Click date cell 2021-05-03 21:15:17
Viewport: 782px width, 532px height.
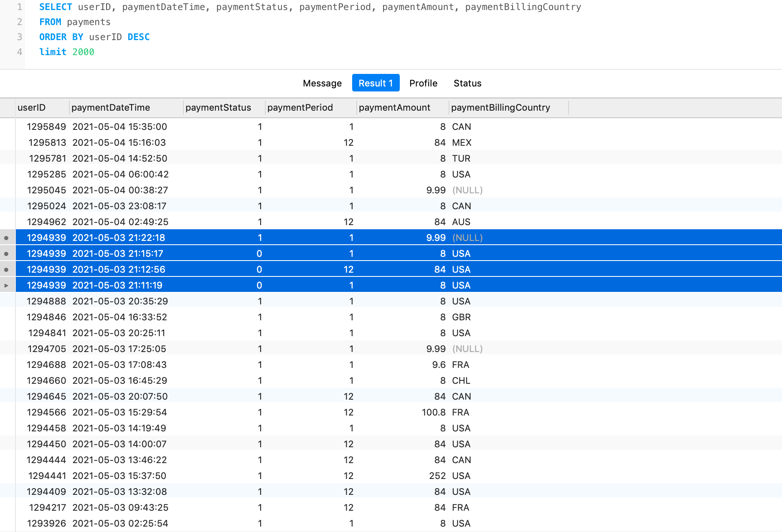point(118,253)
